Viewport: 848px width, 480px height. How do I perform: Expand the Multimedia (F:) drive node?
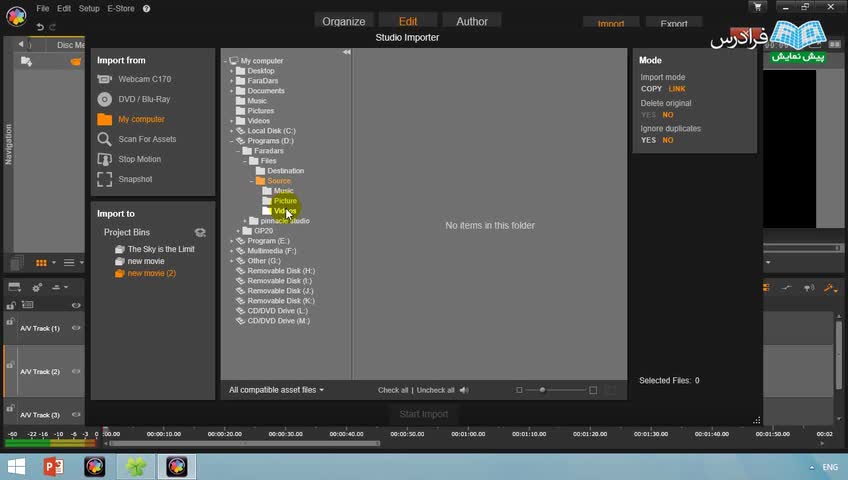(x=231, y=251)
